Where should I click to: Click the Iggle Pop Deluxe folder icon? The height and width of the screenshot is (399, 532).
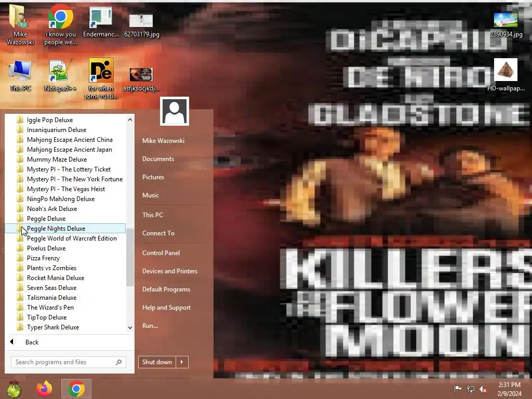click(x=20, y=120)
